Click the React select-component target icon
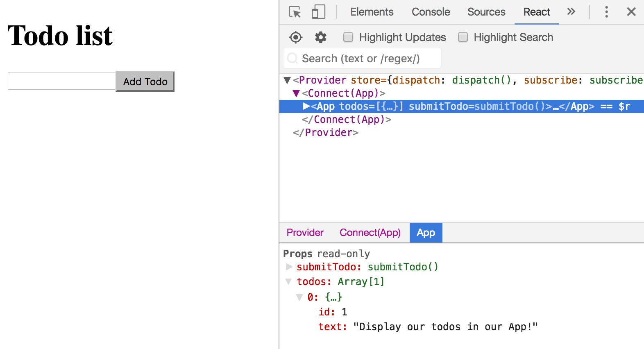This screenshot has width=644, height=349. click(295, 37)
